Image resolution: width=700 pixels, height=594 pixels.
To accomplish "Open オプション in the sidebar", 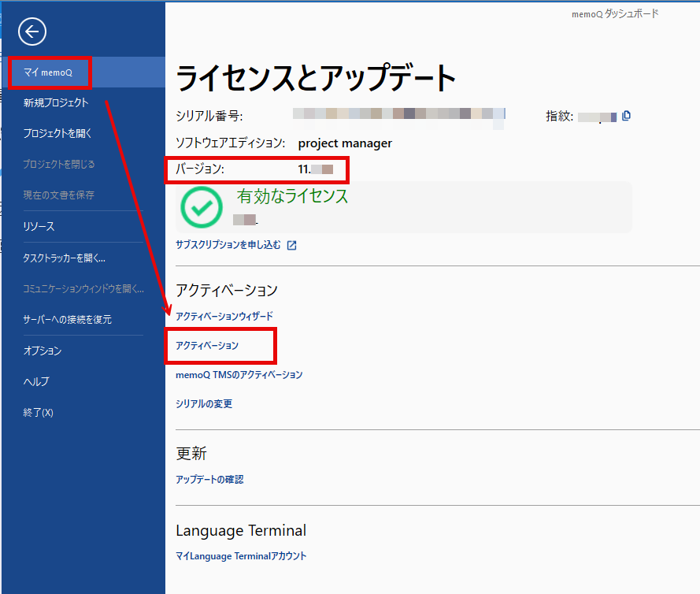I will (x=42, y=351).
